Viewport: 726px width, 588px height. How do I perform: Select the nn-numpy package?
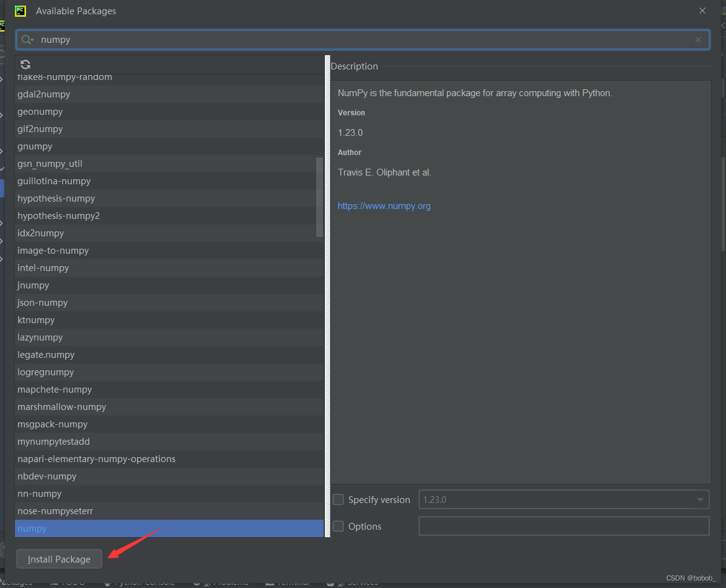169,494
